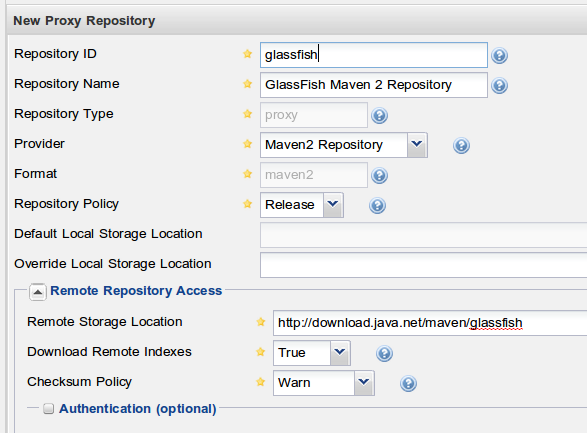Open help icon beside Repository Type
This screenshot has height=433, width=587.
coord(379,115)
